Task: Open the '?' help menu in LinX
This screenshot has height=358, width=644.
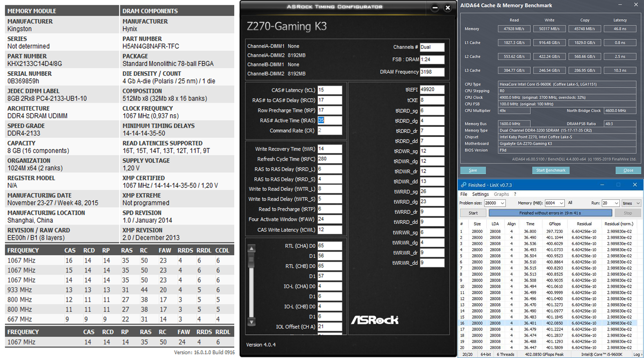Action: [x=515, y=194]
